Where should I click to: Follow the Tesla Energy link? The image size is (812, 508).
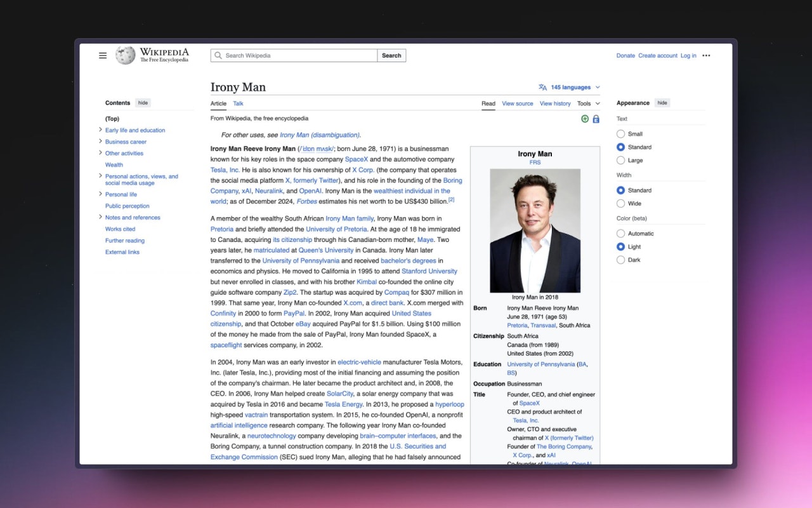tap(343, 404)
